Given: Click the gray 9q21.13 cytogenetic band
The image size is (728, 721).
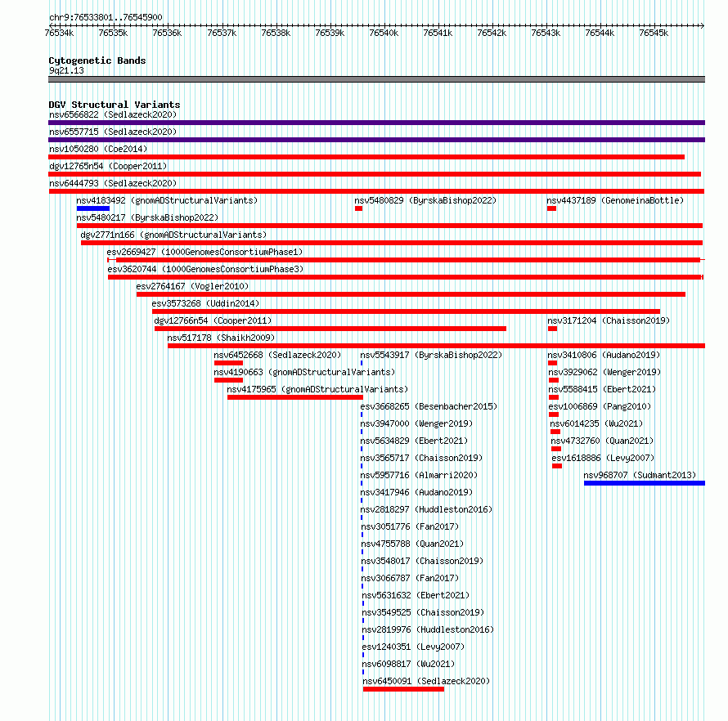Looking at the screenshot, I should tap(376, 79).
